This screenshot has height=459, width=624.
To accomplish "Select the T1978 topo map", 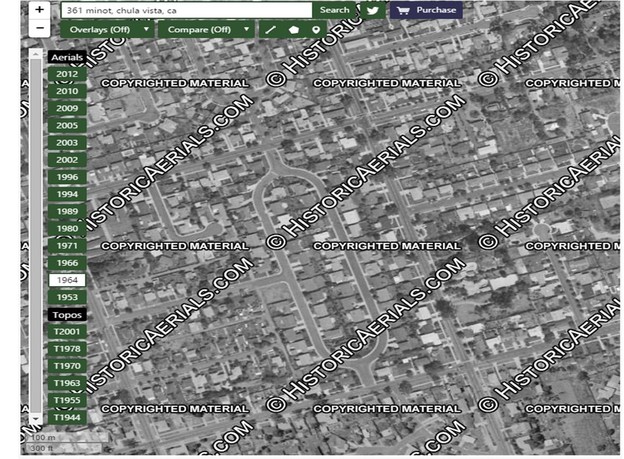I will click(67, 349).
